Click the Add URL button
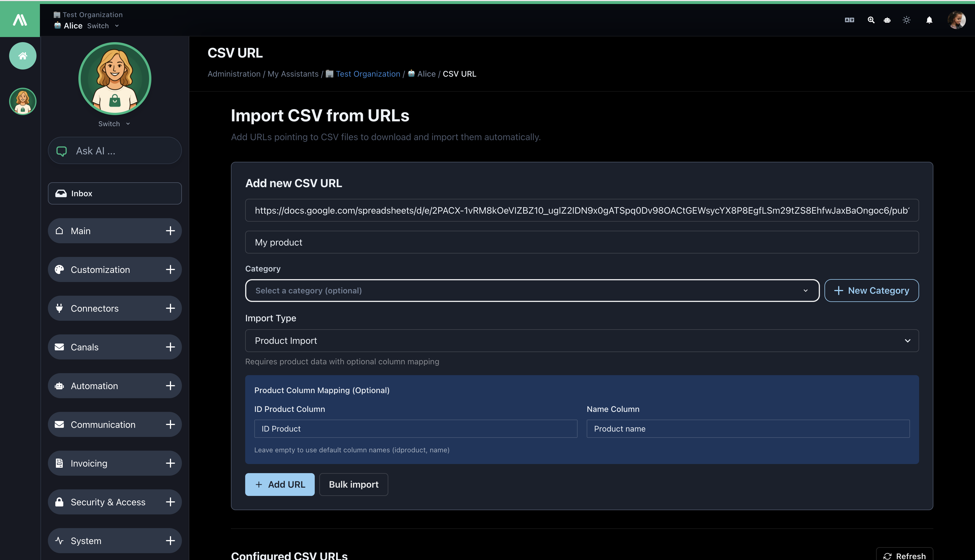Image resolution: width=975 pixels, height=560 pixels. [280, 484]
